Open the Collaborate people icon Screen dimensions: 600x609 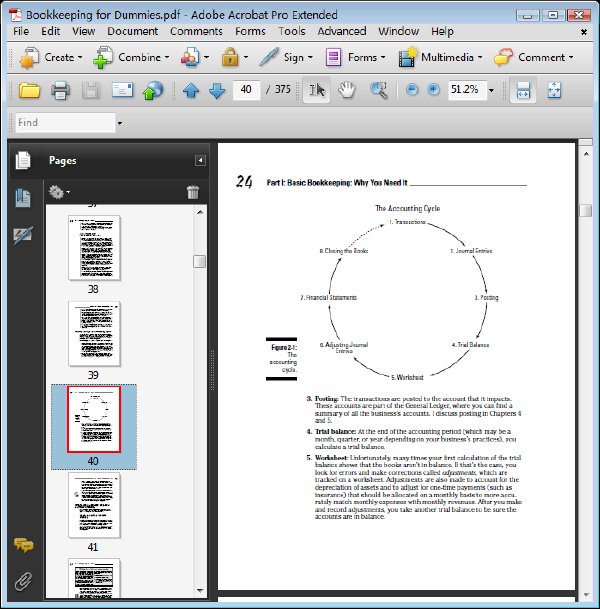(190, 57)
